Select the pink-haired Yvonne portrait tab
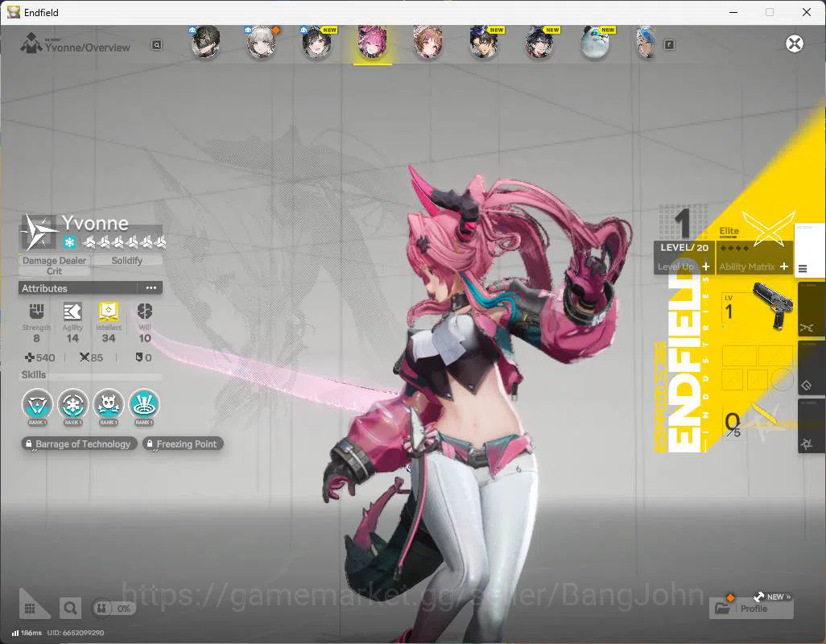 [x=373, y=43]
